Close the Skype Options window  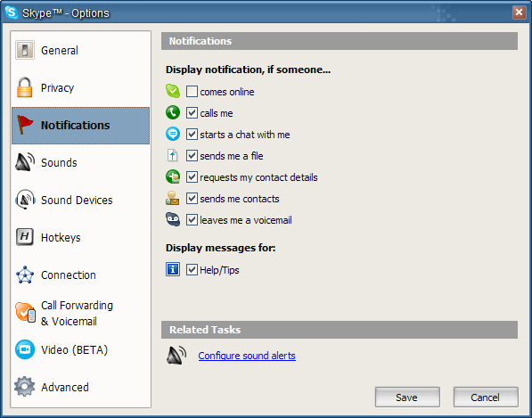click(519, 12)
